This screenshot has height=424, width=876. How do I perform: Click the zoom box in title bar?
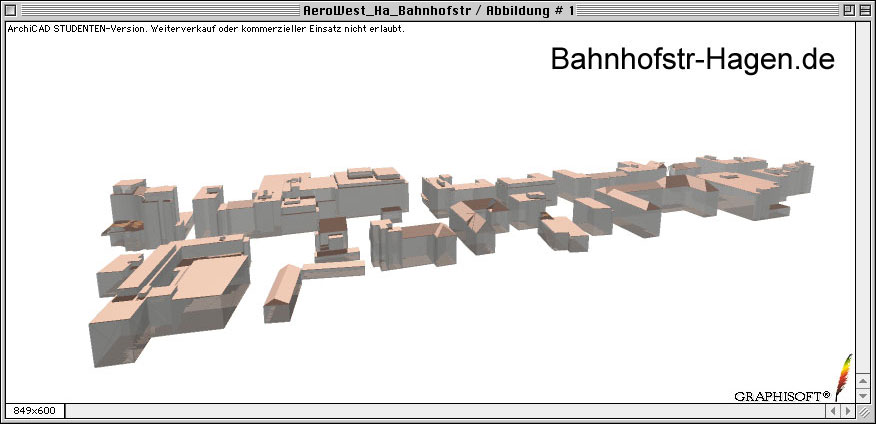[848, 10]
